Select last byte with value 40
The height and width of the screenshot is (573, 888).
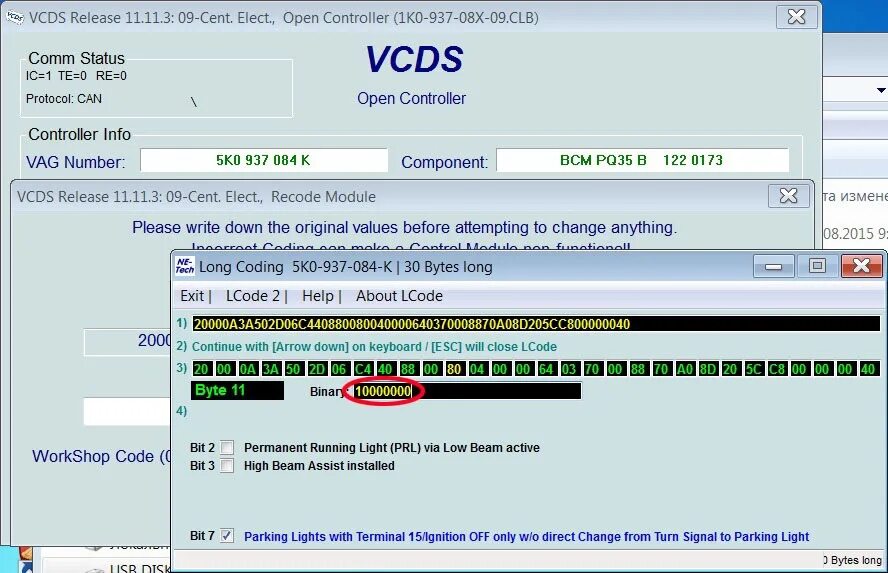pyautogui.click(x=868, y=369)
